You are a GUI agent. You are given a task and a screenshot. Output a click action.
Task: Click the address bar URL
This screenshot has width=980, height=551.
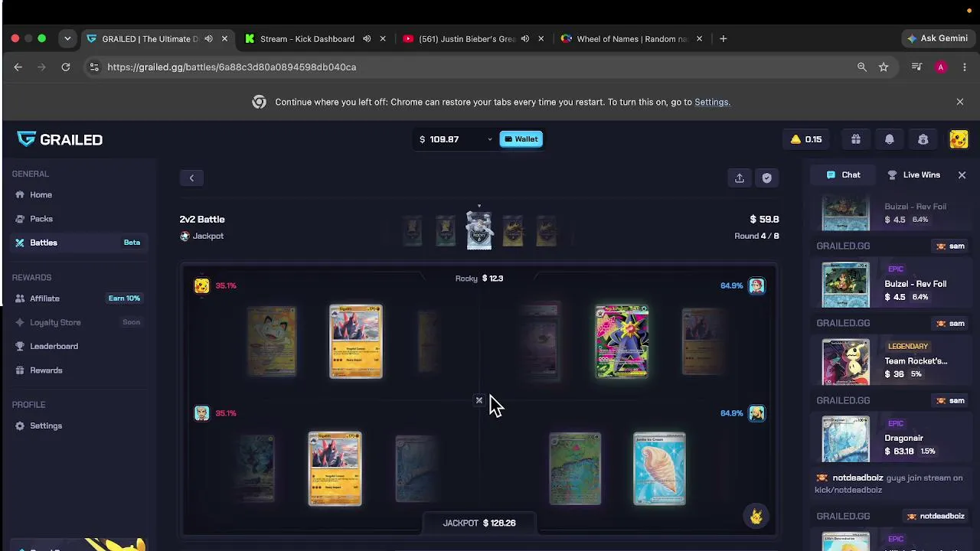click(x=231, y=67)
